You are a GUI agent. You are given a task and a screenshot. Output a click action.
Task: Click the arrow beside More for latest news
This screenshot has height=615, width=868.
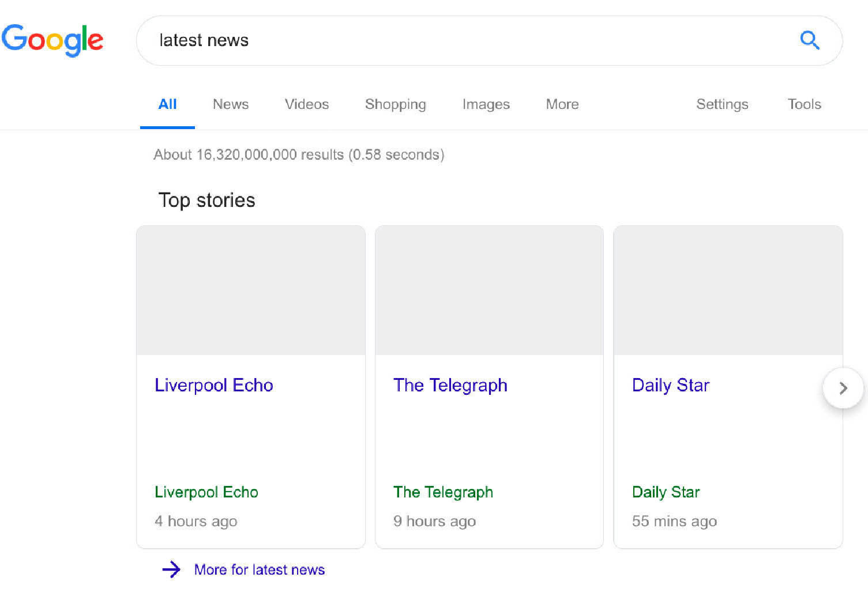171,569
